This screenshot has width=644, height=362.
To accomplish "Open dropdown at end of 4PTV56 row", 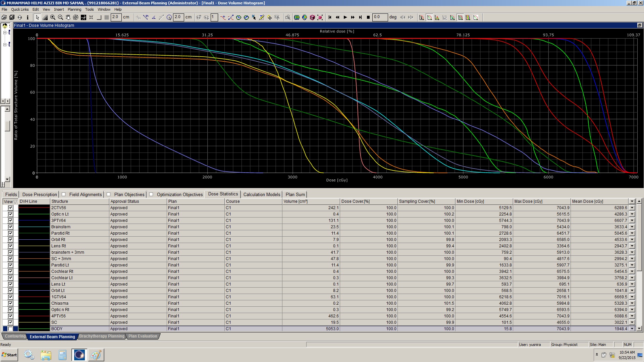I will 632,316.
